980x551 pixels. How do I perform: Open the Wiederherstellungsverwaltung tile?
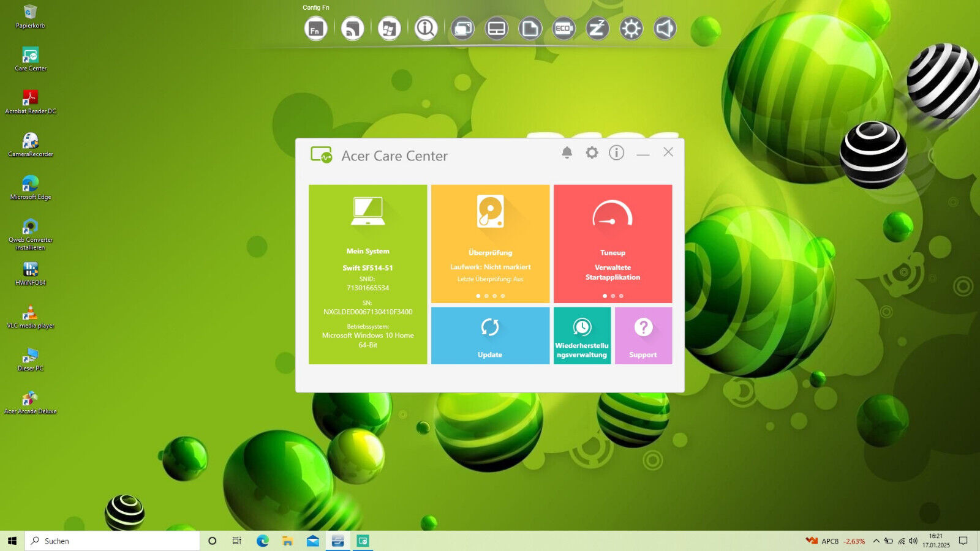(x=582, y=335)
